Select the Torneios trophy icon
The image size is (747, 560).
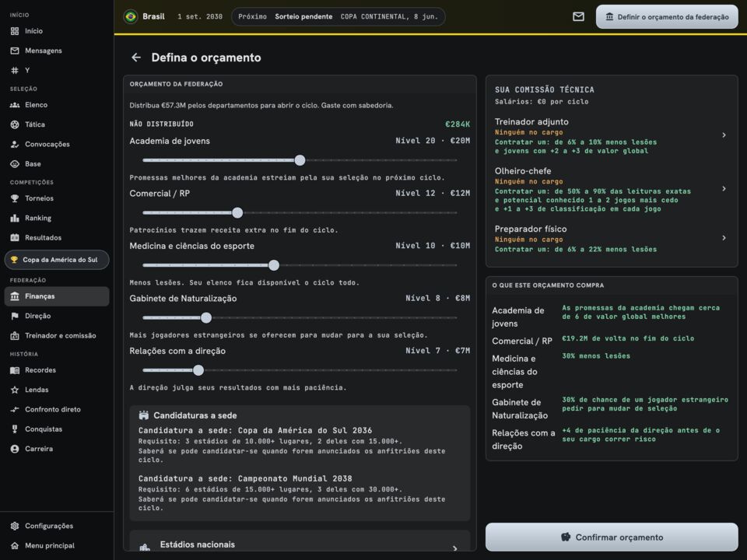tap(15, 198)
